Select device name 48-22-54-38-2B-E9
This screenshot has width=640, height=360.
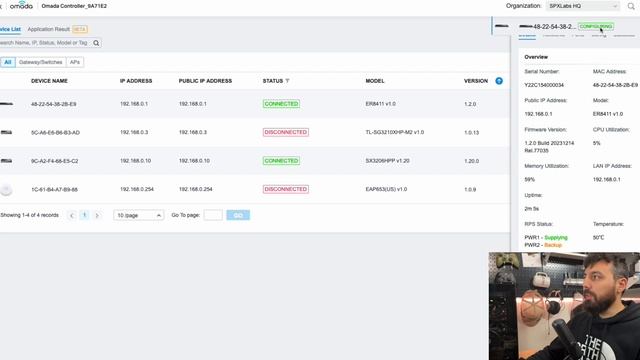pyautogui.click(x=53, y=104)
